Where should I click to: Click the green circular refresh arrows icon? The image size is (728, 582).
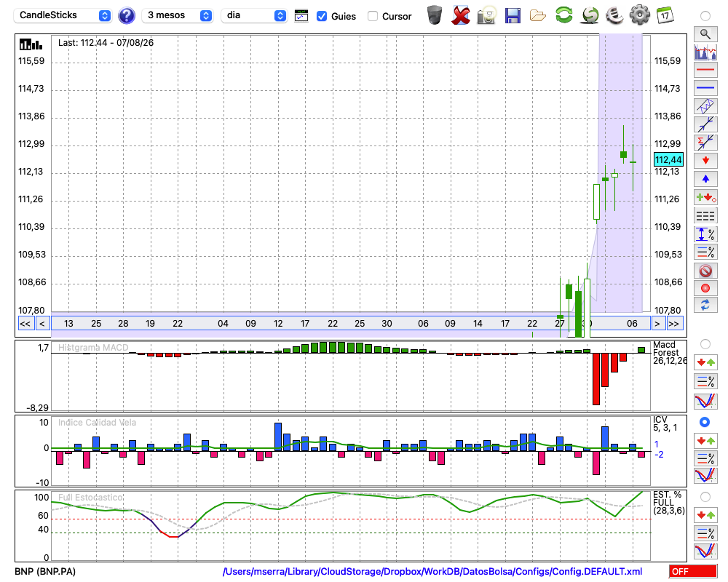click(563, 15)
